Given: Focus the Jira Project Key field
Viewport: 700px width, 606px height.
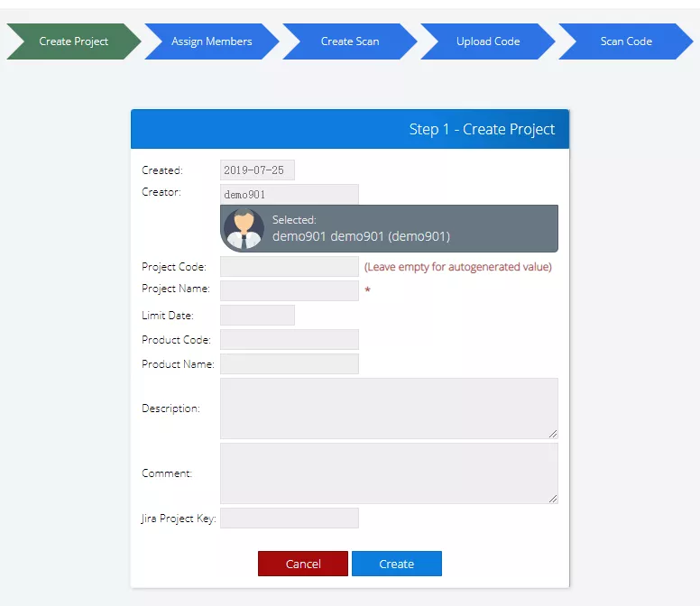Looking at the screenshot, I should tap(290, 519).
